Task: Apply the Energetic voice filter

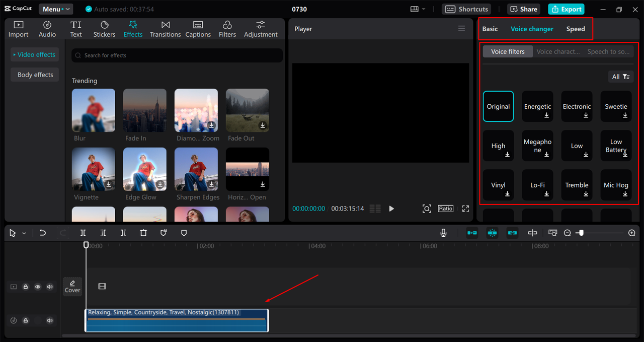Action: click(x=537, y=106)
